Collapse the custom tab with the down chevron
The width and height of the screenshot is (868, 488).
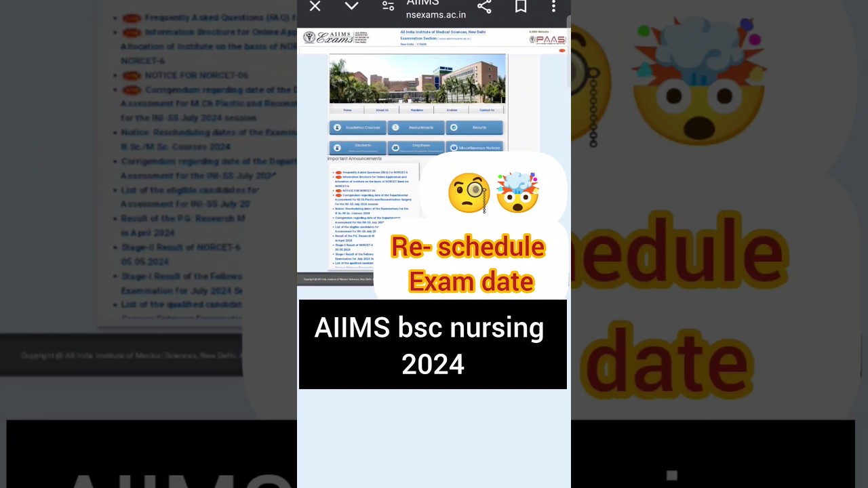coord(351,6)
